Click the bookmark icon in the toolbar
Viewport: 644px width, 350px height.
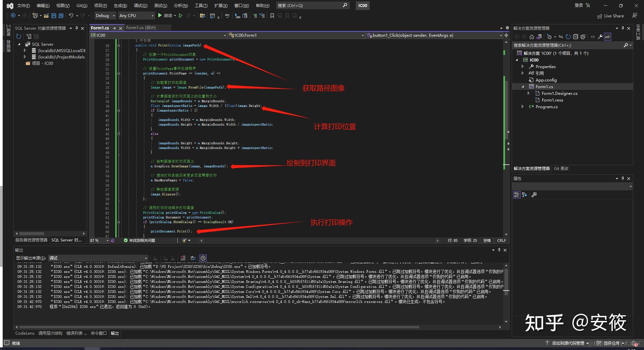pyautogui.click(x=272, y=16)
